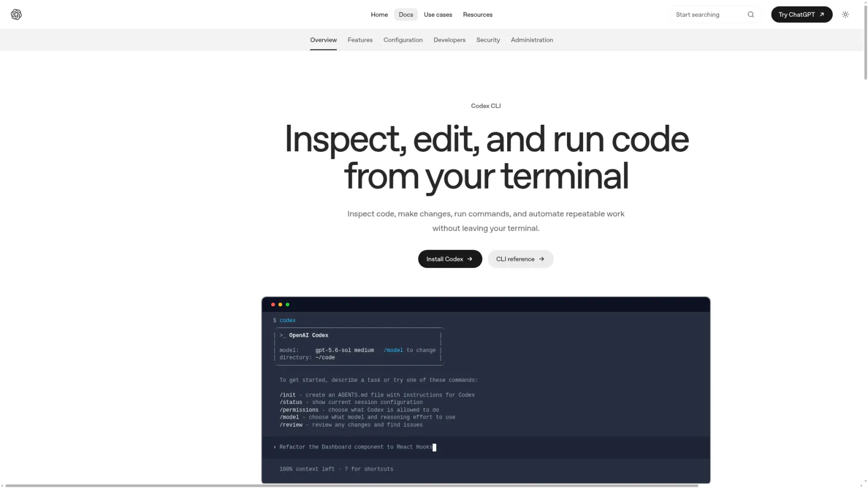868x488 pixels.
Task: Click the horizontal scrollbar at bottom
Action: click(352, 485)
